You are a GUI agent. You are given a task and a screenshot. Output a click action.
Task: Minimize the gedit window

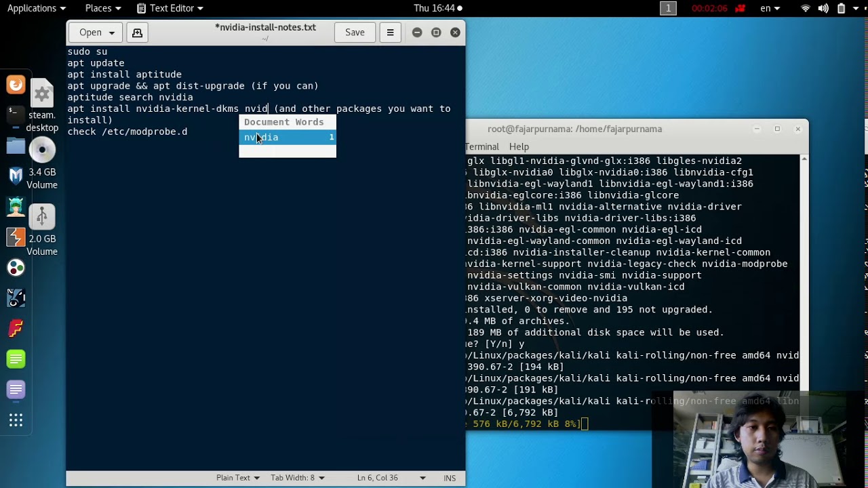(417, 33)
